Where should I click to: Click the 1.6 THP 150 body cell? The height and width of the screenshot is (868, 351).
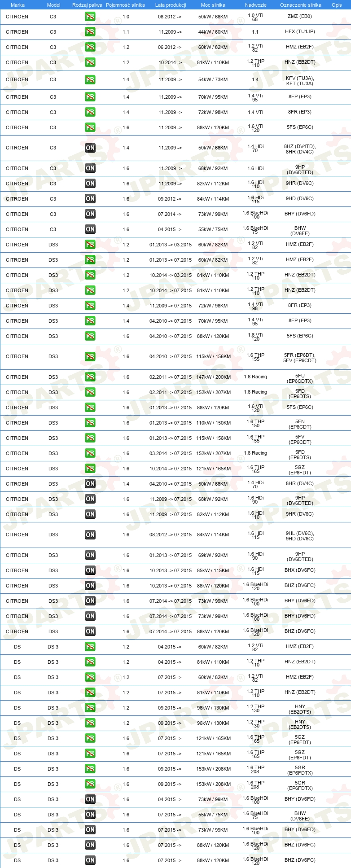[x=255, y=424]
